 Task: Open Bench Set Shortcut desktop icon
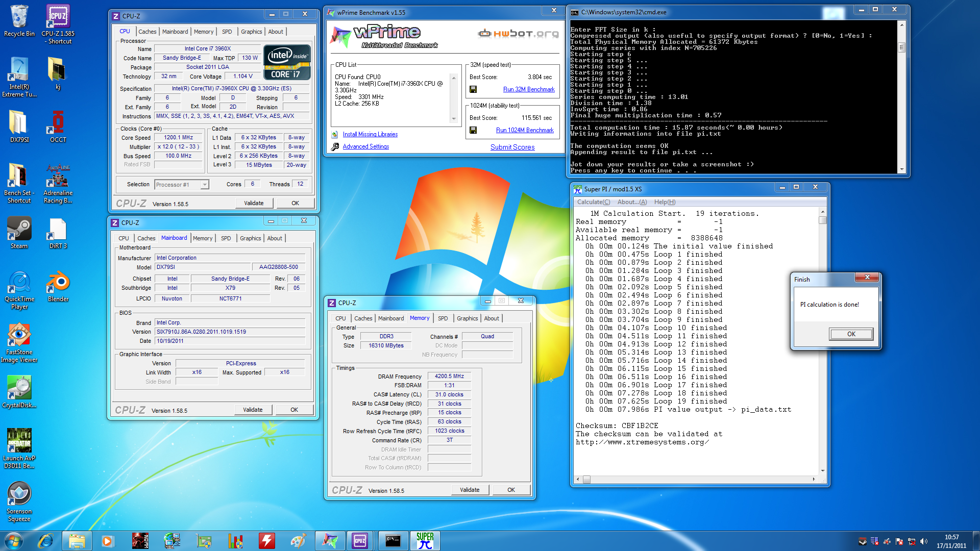click(x=19, y=183)
